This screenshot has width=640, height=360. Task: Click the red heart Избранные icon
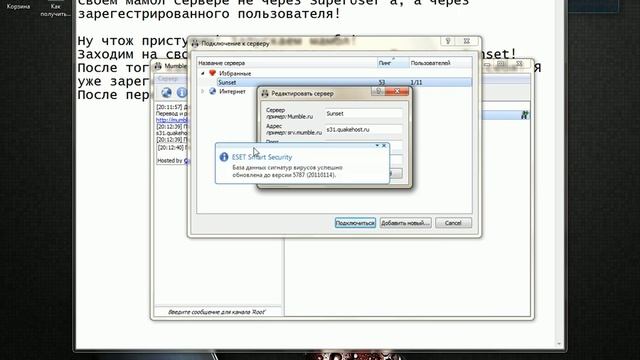212,73
